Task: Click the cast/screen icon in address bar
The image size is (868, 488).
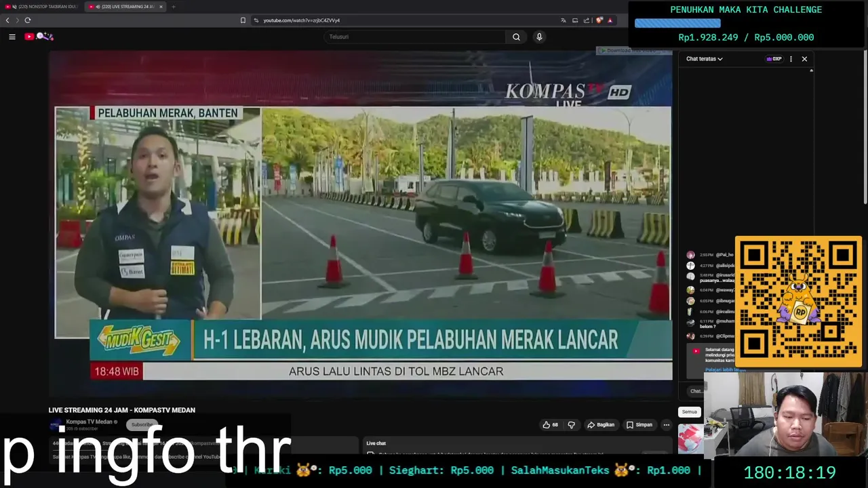Action: tap(575, 20)
